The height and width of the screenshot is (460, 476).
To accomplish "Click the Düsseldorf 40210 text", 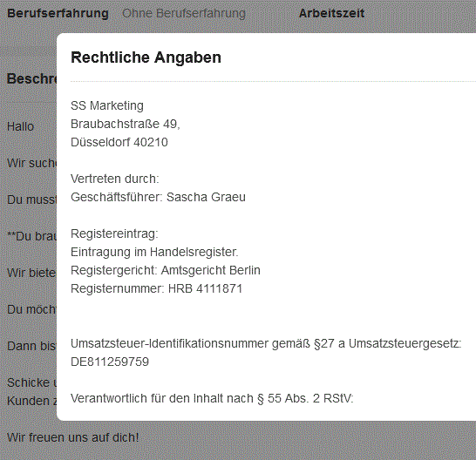I will pyautogui.click(x=119, y=142).
